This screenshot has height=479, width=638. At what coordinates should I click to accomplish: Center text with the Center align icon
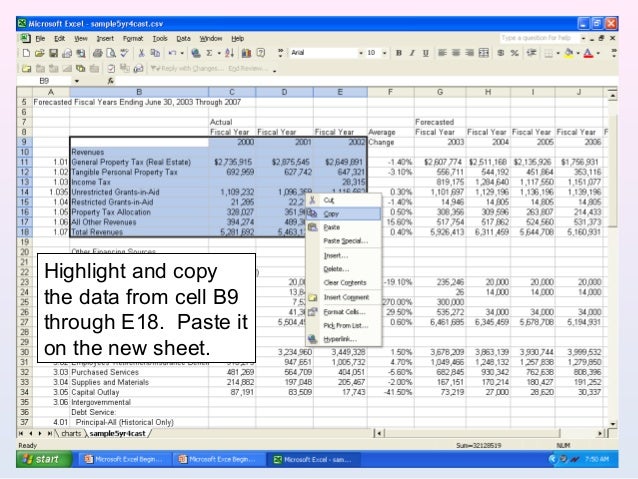tap(456, 53)
